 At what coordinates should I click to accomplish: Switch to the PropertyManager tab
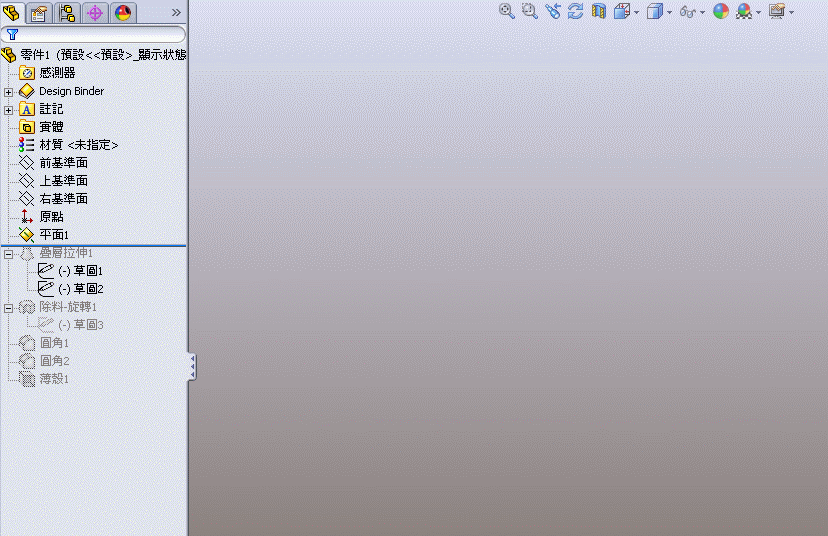tap(39, 13)
